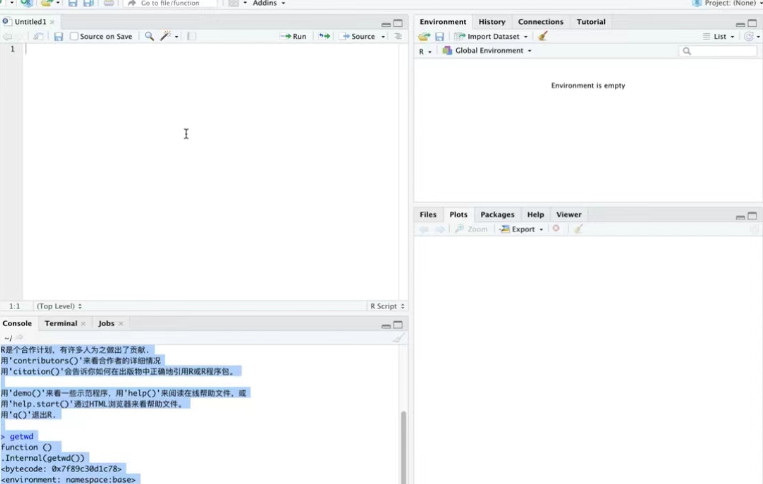Clear all plots with broom icon
The height and width of the screenshot is (484, 763).
tap(578, 229)
